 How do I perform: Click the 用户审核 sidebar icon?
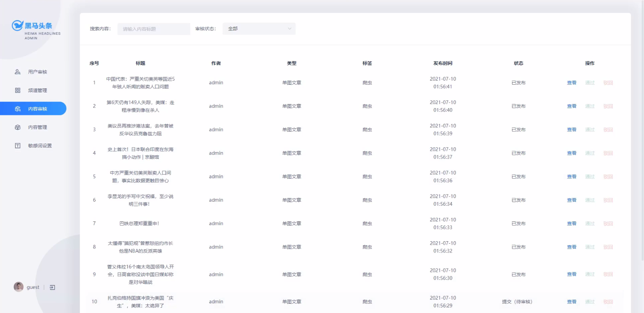tap(17, 72)
